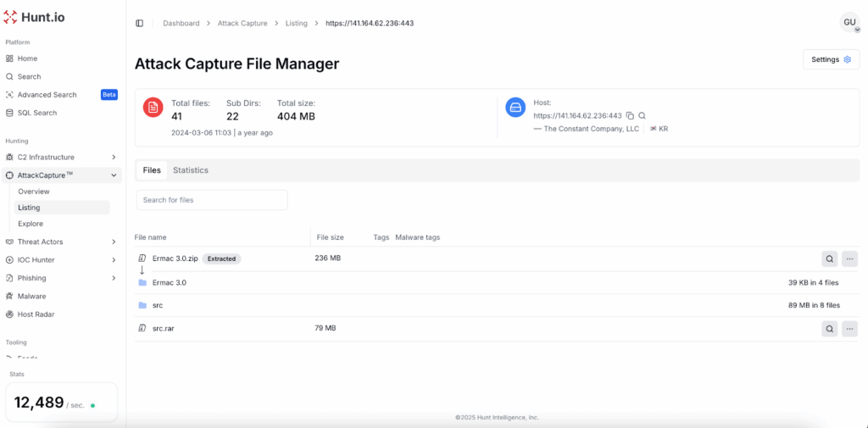This screenshot has width=868, height=428.
Task: Open the Ermac 3.0 folder name
Action: (170, 283)
